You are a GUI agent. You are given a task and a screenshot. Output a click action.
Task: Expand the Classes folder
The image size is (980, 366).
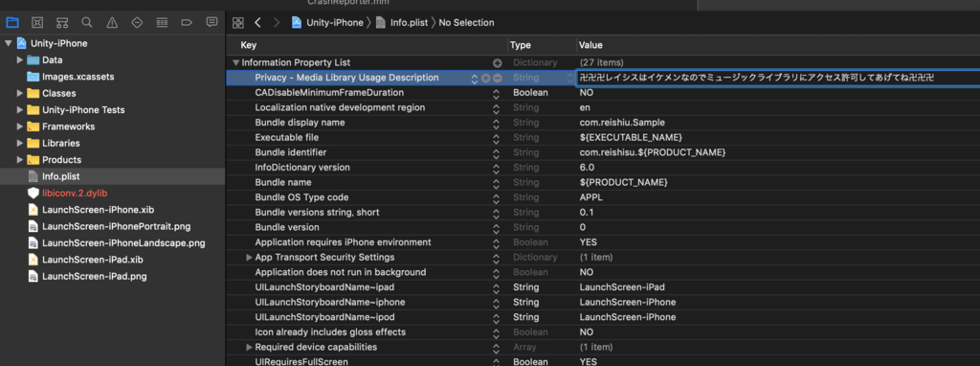(20, 93)
